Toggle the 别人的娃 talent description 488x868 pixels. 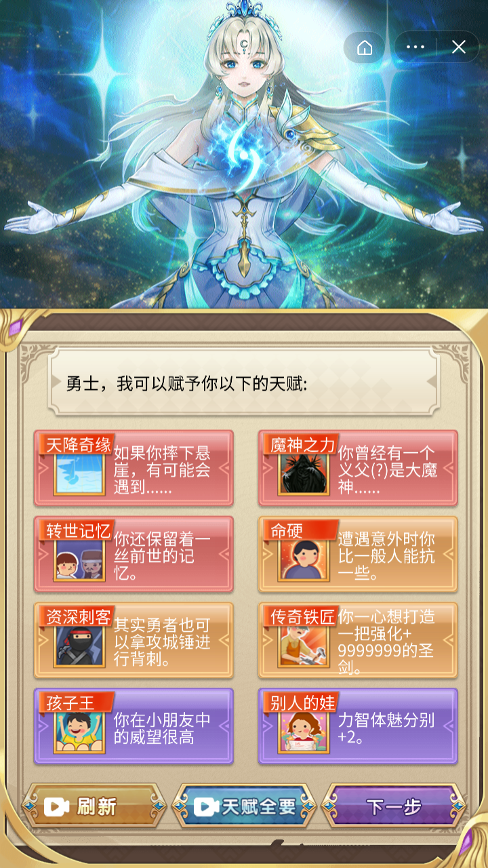coord(386,728)
